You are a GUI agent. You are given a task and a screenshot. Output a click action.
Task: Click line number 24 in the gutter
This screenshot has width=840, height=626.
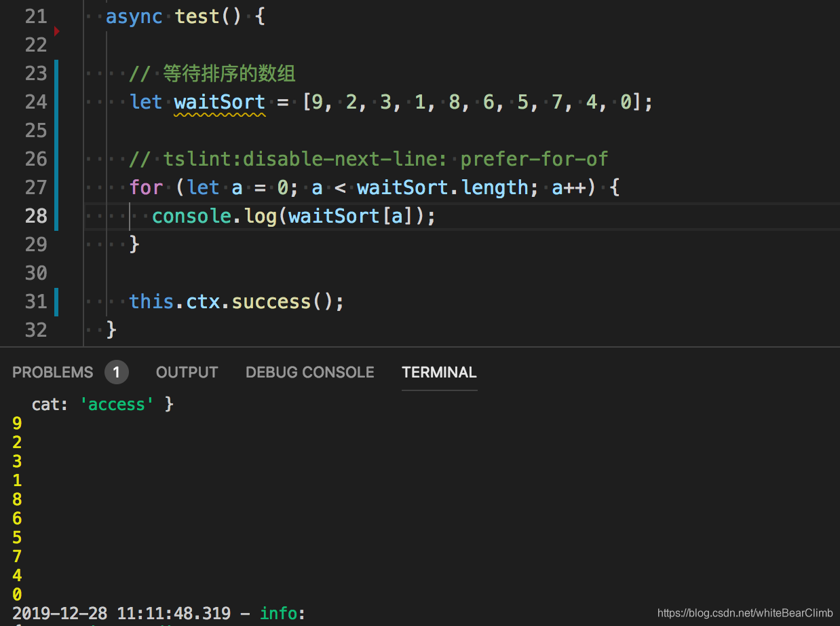click(x=36, y=102)
